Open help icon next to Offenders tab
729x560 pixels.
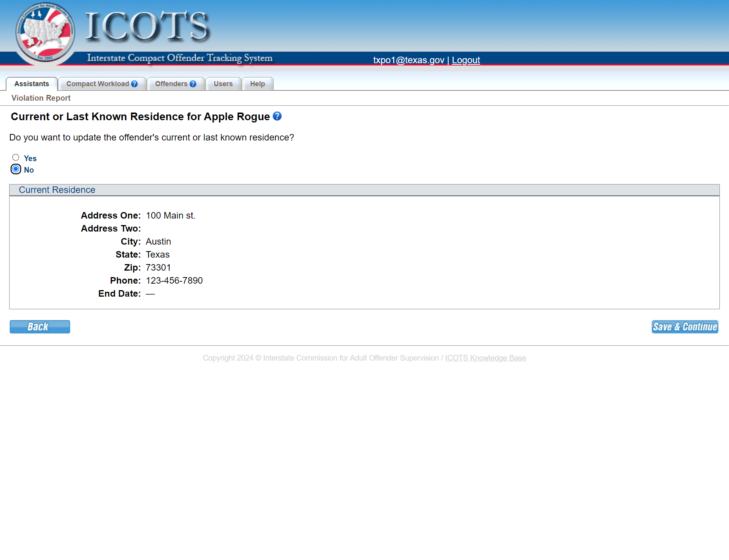tap(193, 84)
